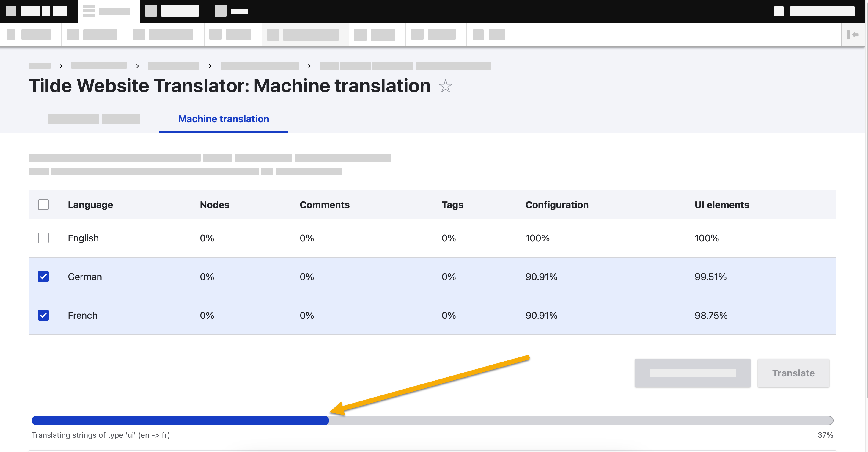Click the 37% progress percentage
Image resolution: width=868 pixels, height=452 pixels.
(x=825, y=435)
